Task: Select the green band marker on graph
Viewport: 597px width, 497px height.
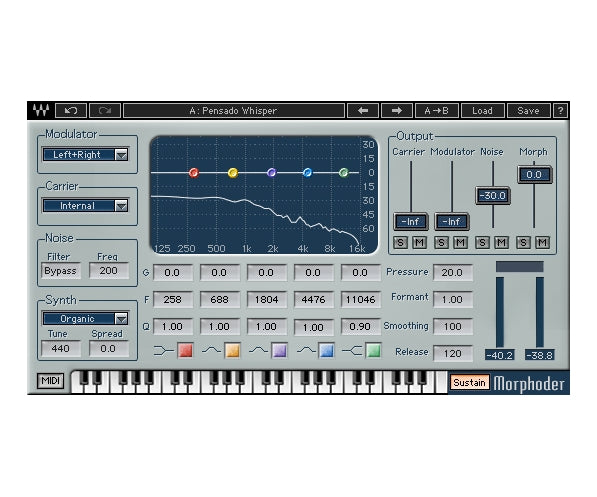Action: [x=344, y=173]
